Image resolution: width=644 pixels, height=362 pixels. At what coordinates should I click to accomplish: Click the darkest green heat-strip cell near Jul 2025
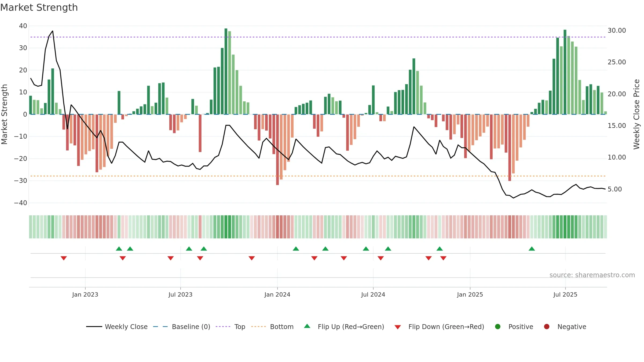pyautogui.click(x=565, y=227)
